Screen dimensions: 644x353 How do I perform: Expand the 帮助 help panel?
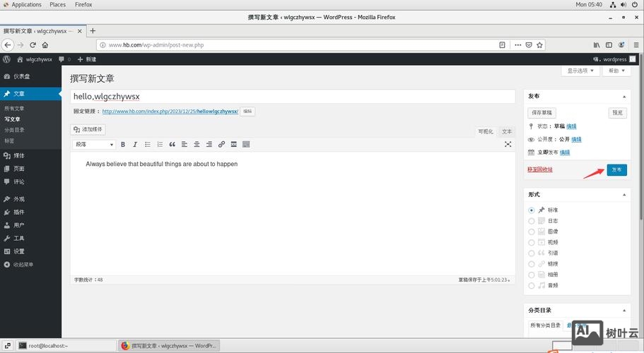616,71
